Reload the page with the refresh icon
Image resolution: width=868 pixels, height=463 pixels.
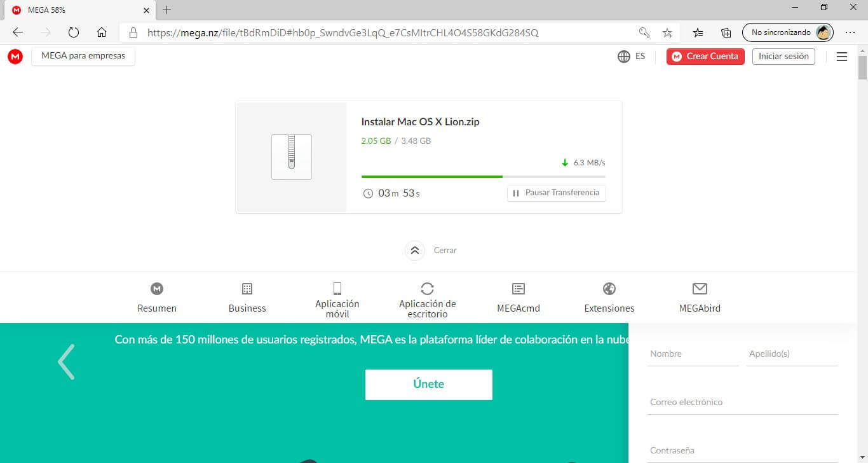point(74,32)
